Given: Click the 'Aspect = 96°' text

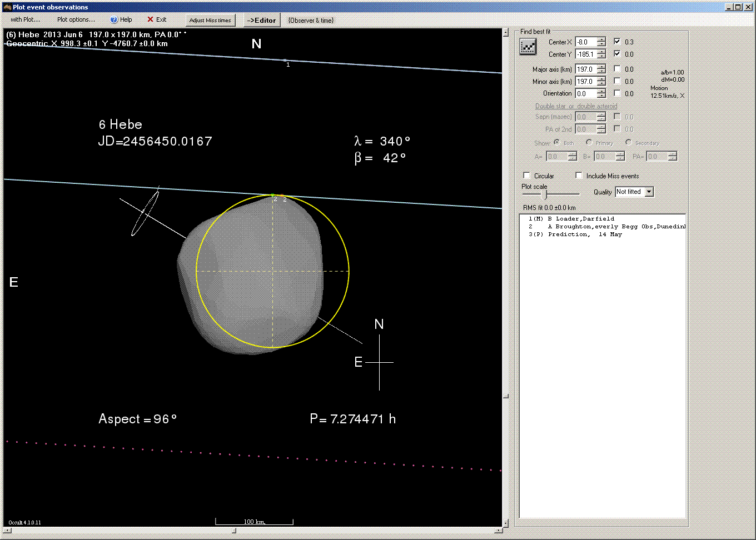Looking at the screenshot, I should click(x=137, y=419).
